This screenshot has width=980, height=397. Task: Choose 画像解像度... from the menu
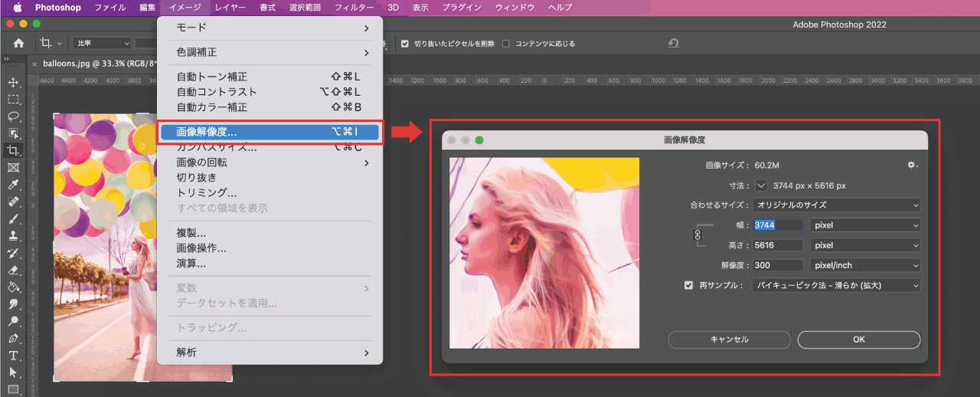tap(269, 132)
